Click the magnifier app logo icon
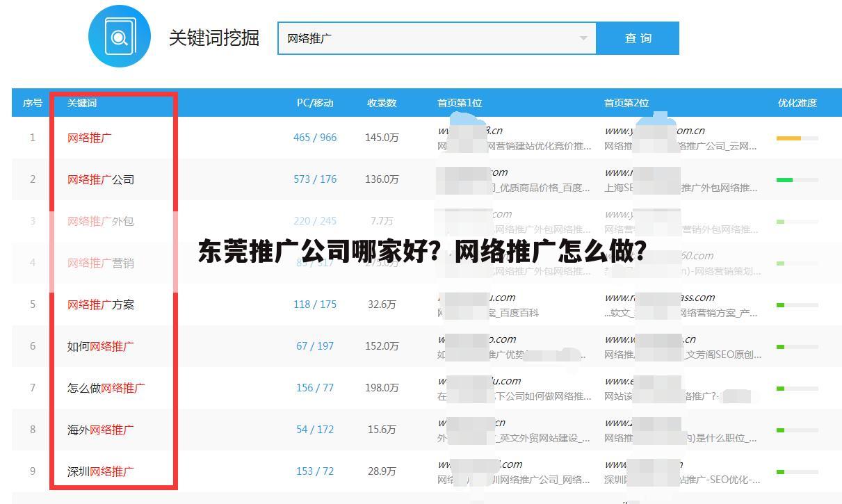This screenshot has height=504, width=842. (120, 37)
